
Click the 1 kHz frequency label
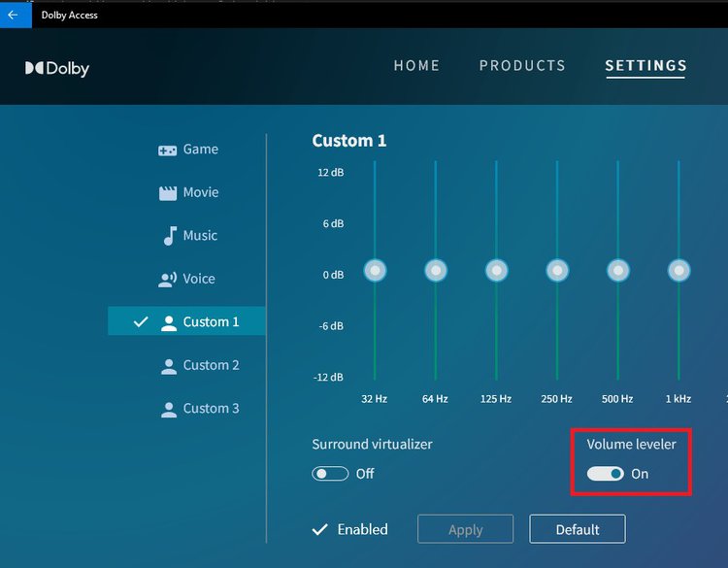tap(678, 399)
